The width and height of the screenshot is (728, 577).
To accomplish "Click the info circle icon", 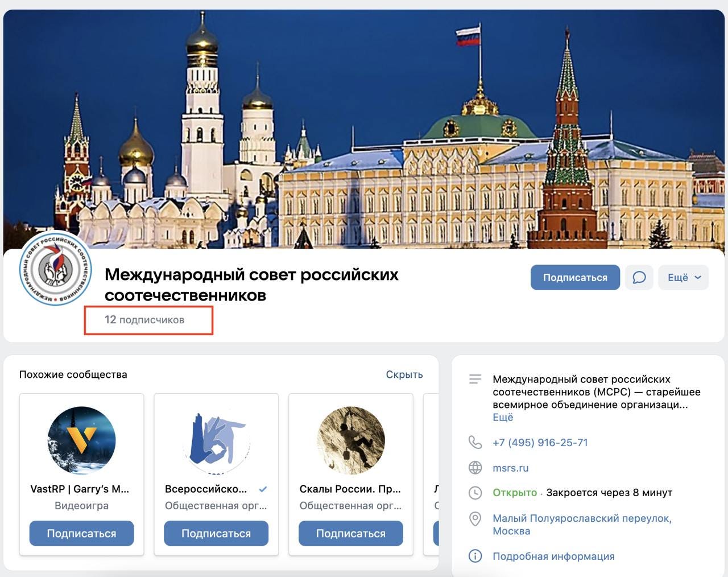I will pos(475,556).
